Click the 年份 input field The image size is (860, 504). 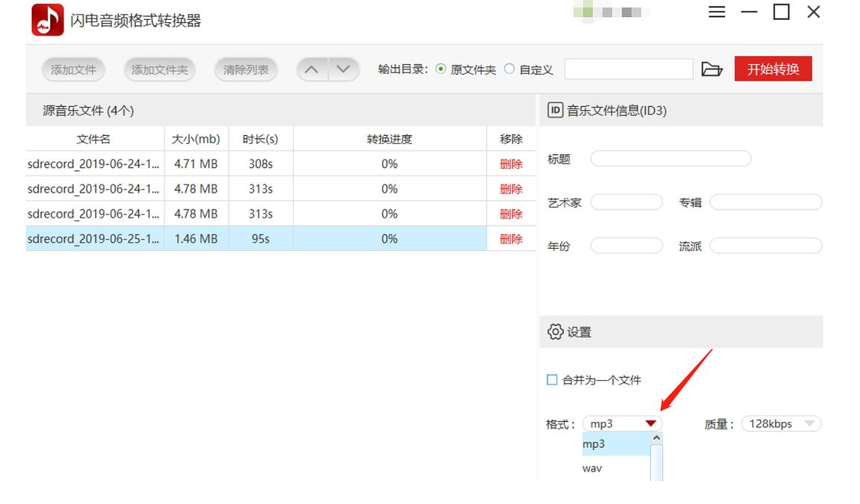626,245
